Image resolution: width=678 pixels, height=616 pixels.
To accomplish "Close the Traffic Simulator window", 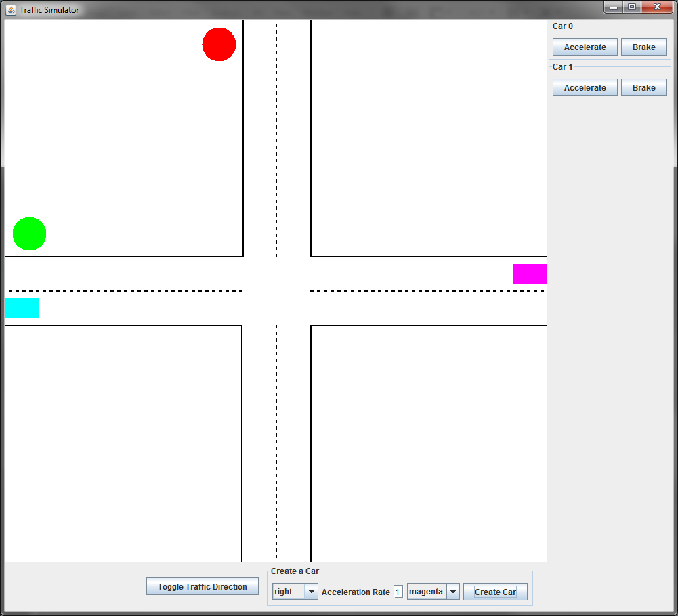I will pyautogui.click(x=656, y=7).
